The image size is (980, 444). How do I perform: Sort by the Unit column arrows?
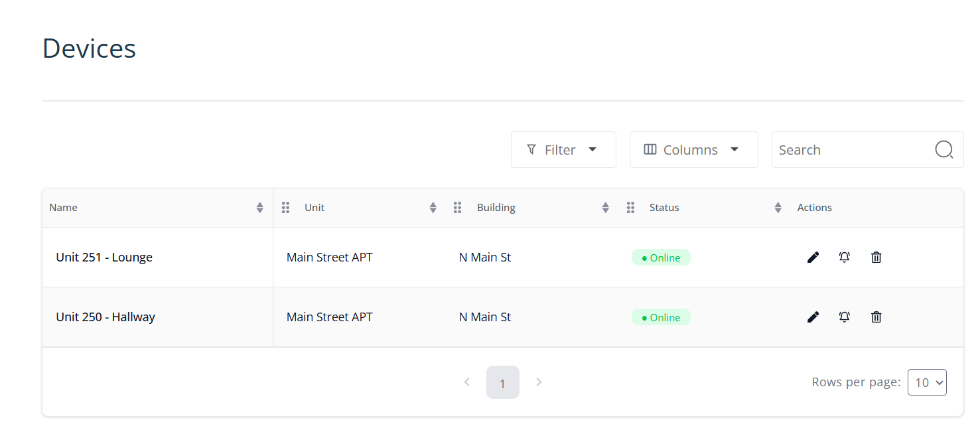click(433, 208)
